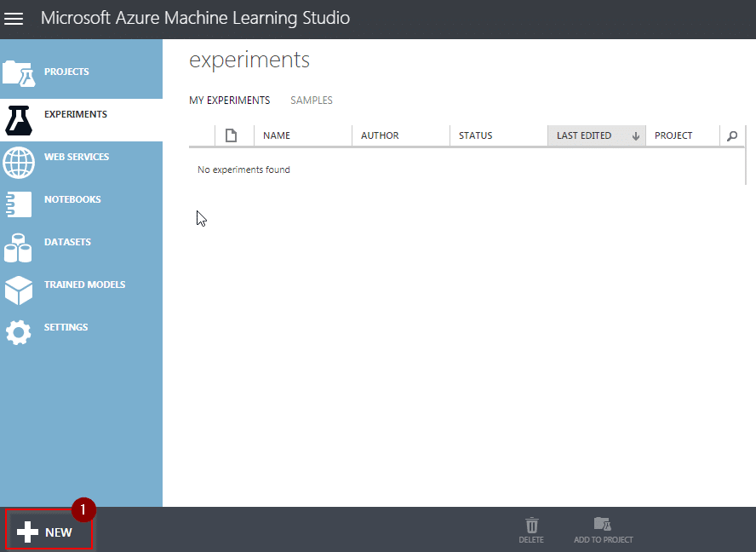Click the Trained Models cube icon

[19, 290]
